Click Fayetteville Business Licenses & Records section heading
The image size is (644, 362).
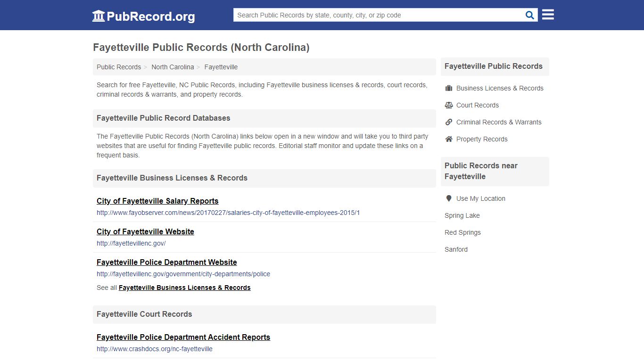172,178
